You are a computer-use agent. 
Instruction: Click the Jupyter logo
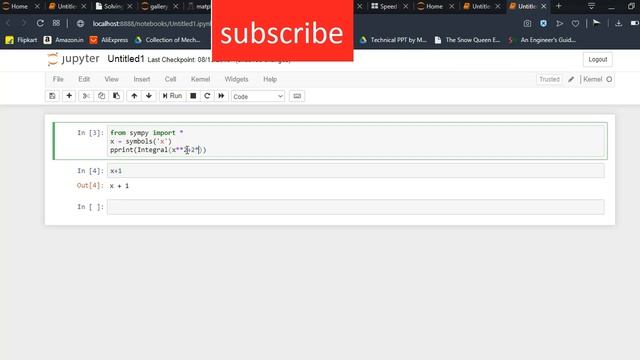pos(73,59)
